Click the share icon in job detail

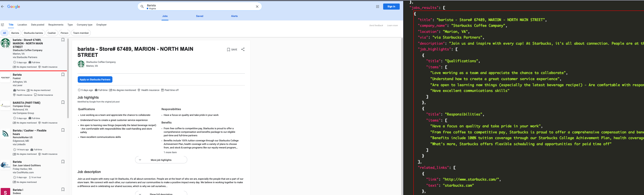tap(243, 49)
